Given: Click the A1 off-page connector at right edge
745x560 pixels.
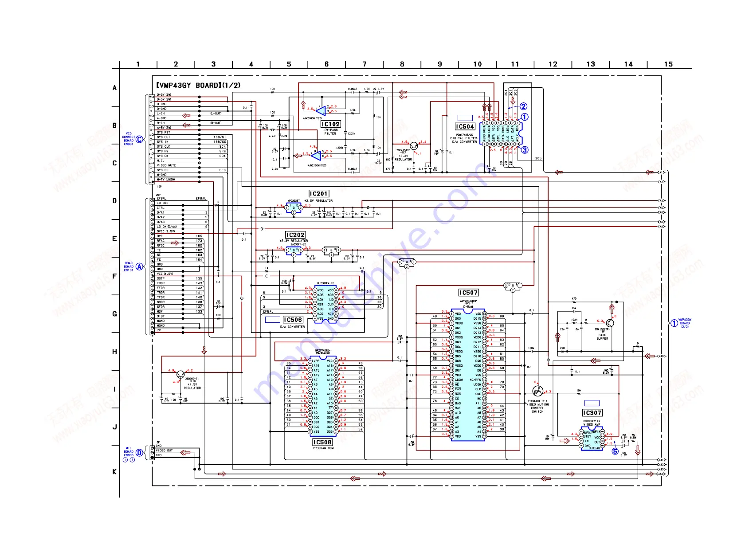Looking at the screenshot, I should tap(661, 172).
